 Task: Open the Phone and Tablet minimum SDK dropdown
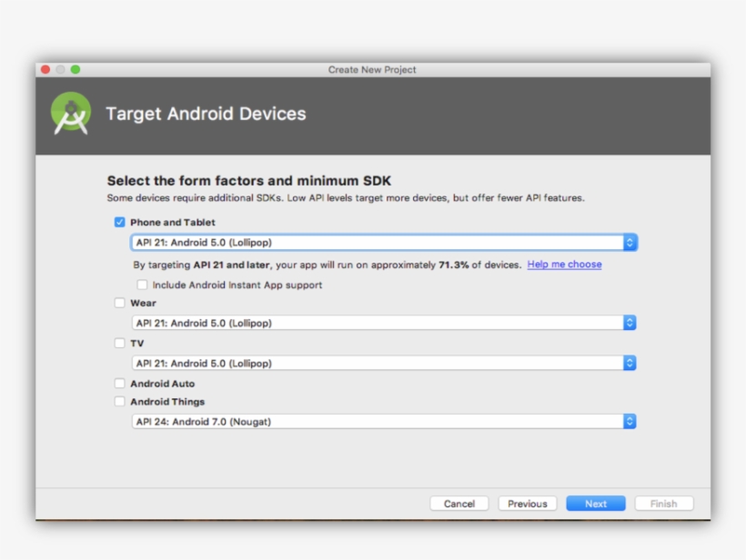click(x=383, y=243)
